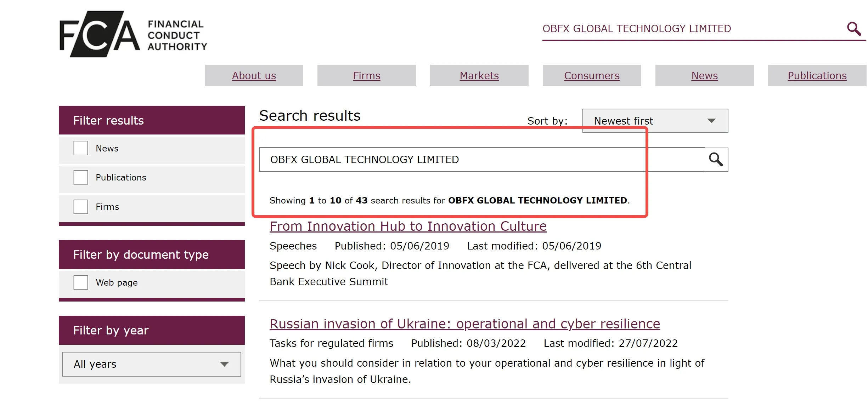
Task: Open the About us menu
Action: click(x=254, y=75)
